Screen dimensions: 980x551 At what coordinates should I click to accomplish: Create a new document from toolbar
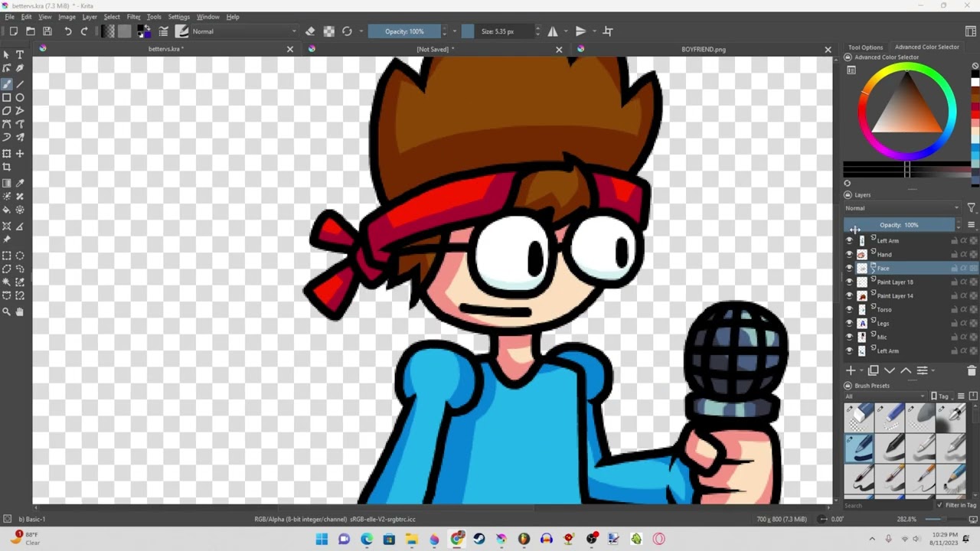(14, 31)
